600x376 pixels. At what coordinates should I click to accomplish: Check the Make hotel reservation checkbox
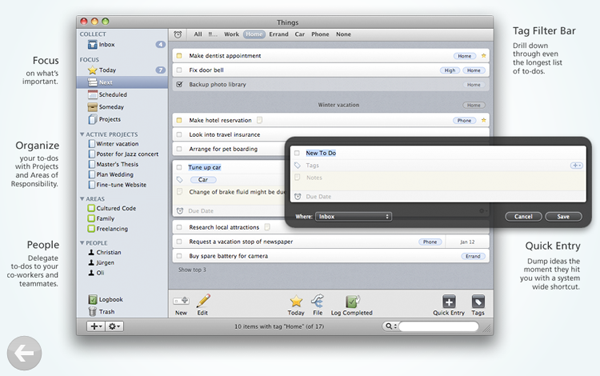tap(179, 120)
